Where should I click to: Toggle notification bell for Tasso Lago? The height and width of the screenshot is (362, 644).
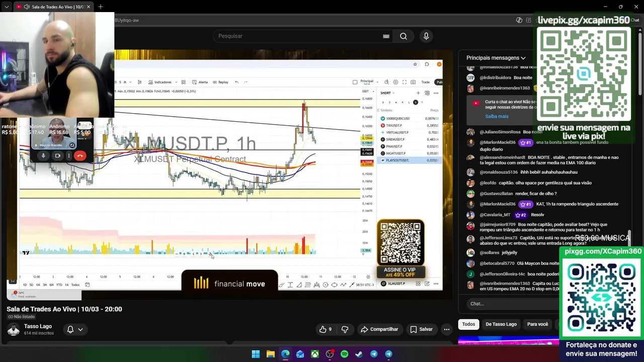pos(70,329)
